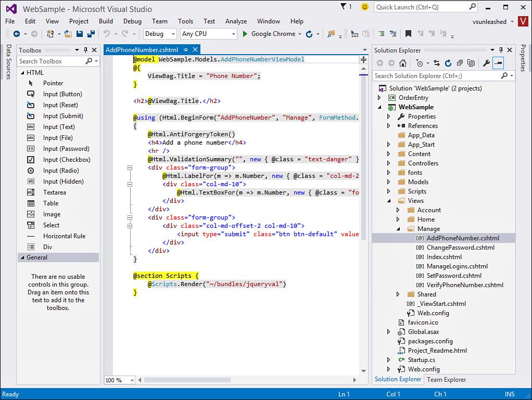The image size is (532, 400).
Task: Open ChangePassword.cshtml in Solution Explorer
Action: [460, 248]
